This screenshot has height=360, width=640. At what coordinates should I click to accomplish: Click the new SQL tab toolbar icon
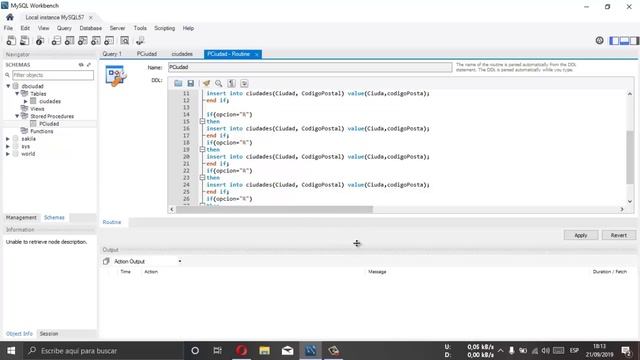[x=11, y=40]
